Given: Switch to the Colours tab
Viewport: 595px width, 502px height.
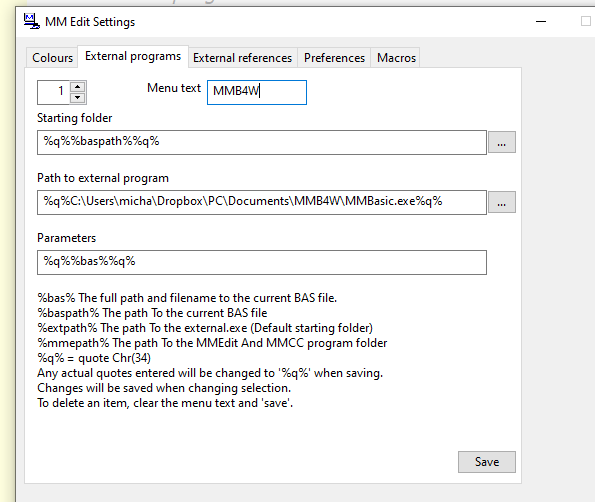Looking at the screenshot, I should click(x=52, y=58).
